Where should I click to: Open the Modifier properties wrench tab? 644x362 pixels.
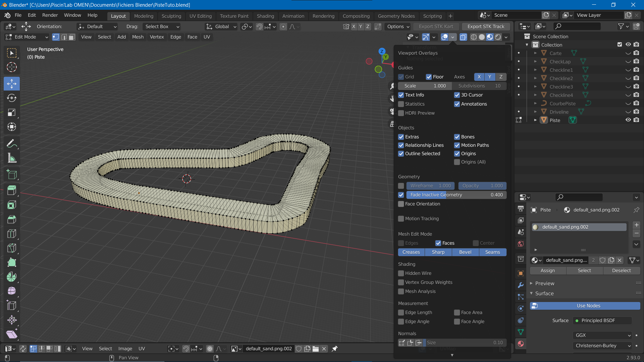pyautogui.click(x=521, y=285)
